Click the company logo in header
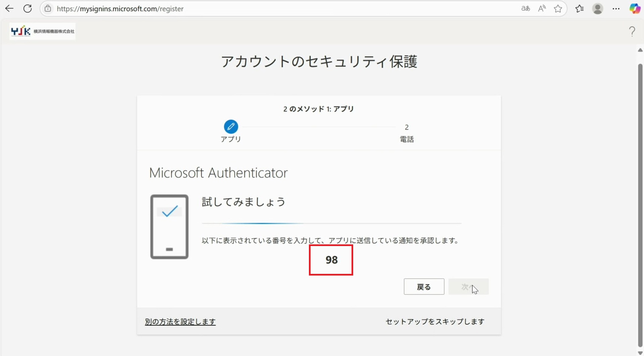The image size is (644, 356). 42,31
